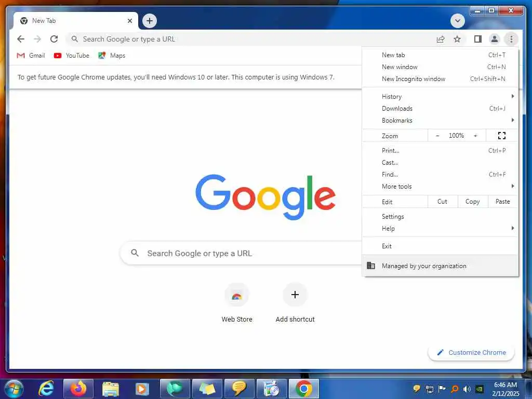
Task: Click the Google search box on page
Action: (241, 253)
